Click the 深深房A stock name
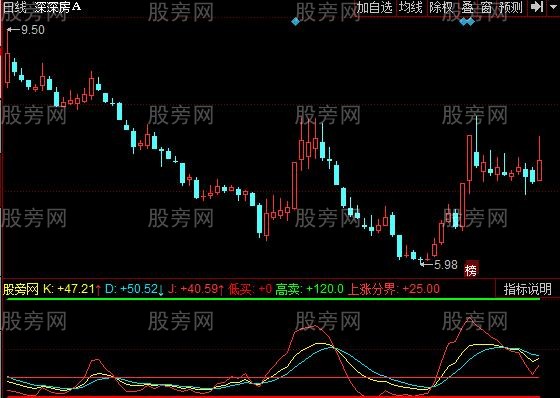Image resolution: width=560 pixels, height=398 pixels. [58, 7]
